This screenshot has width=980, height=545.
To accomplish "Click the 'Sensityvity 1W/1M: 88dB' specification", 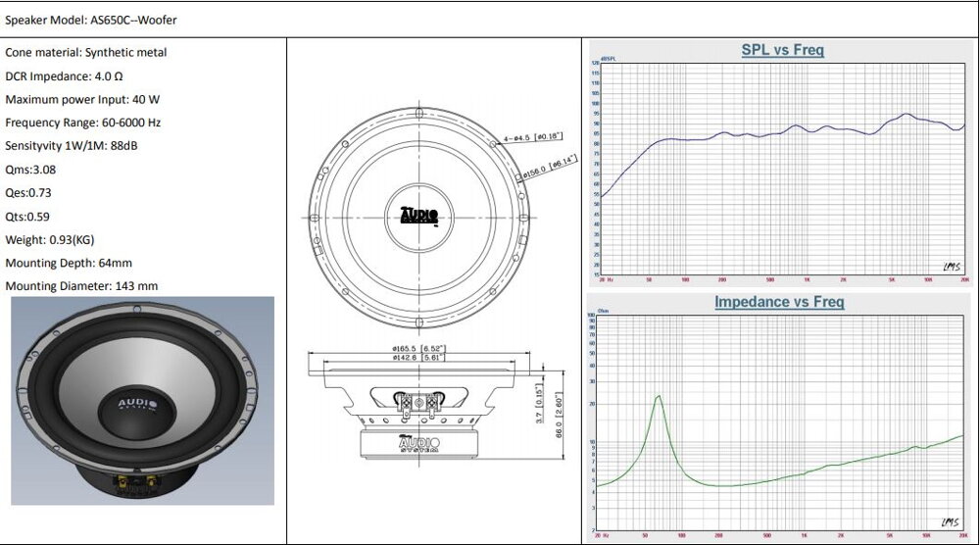I will [72, 146].
